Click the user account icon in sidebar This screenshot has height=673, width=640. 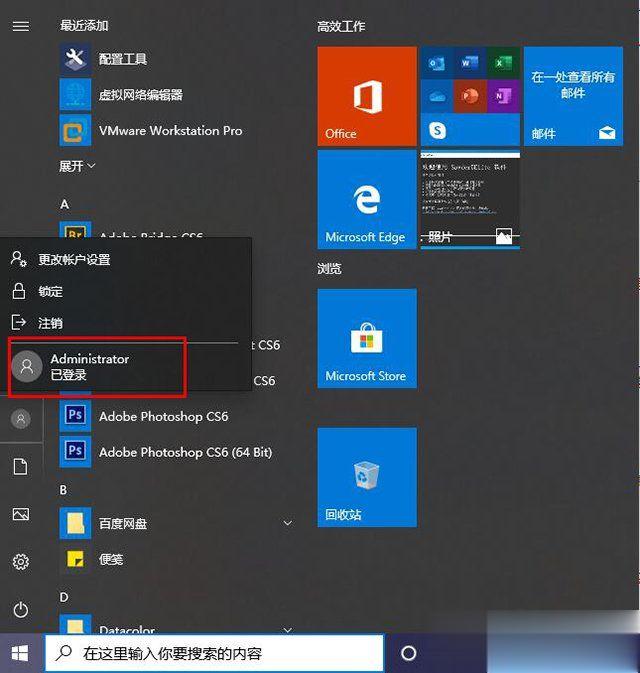[x=21, y=419]
